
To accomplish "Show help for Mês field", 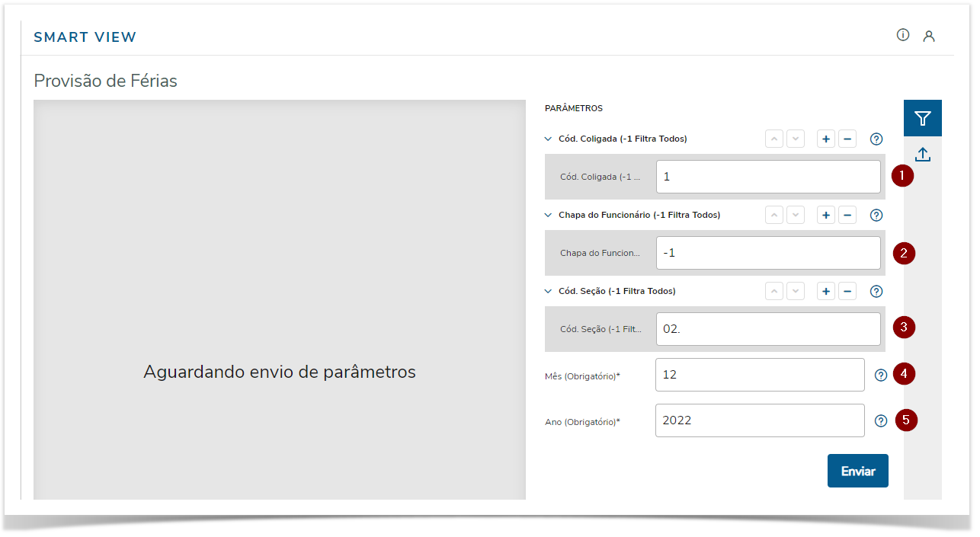I will [881, 376].
